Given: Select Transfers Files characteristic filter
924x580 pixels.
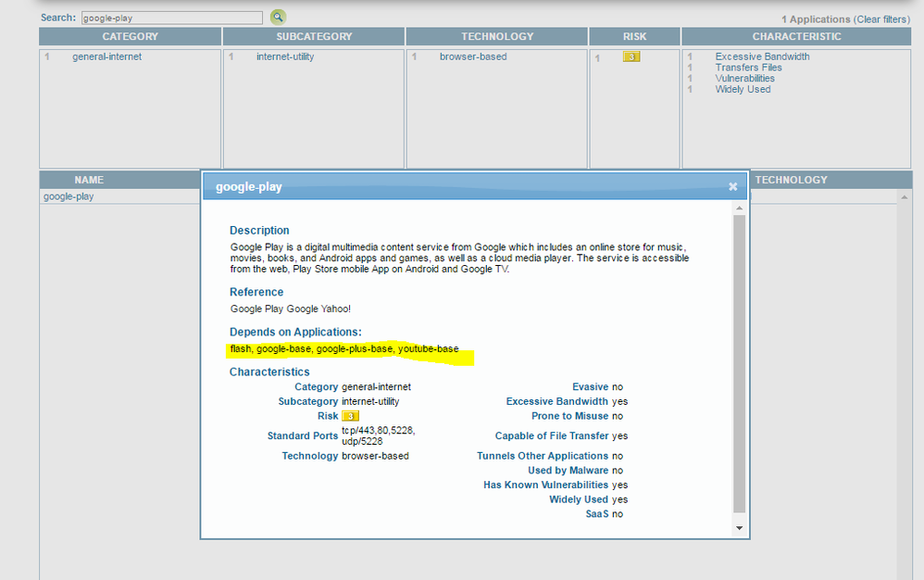Looking at the screenshot, I should tap(748, 68).
